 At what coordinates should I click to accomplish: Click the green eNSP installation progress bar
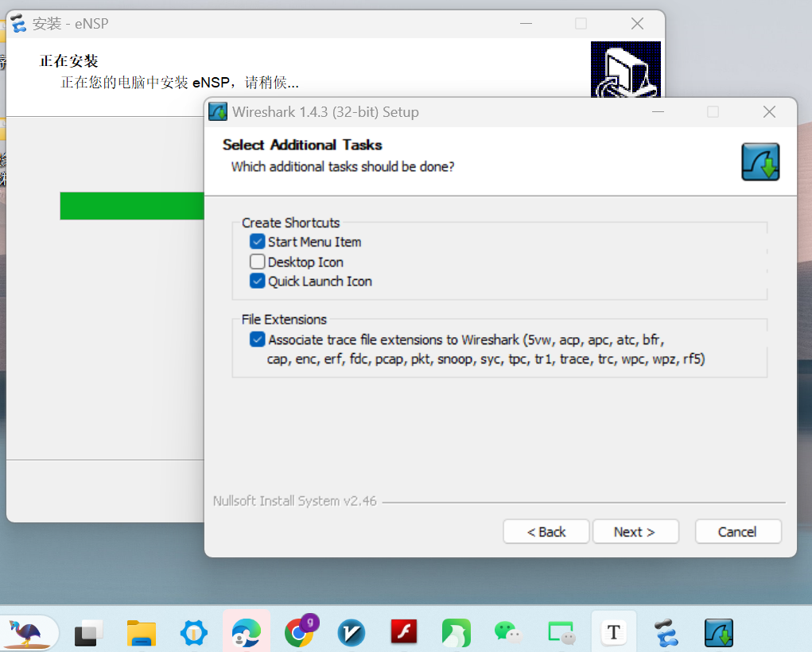[131, 205]
